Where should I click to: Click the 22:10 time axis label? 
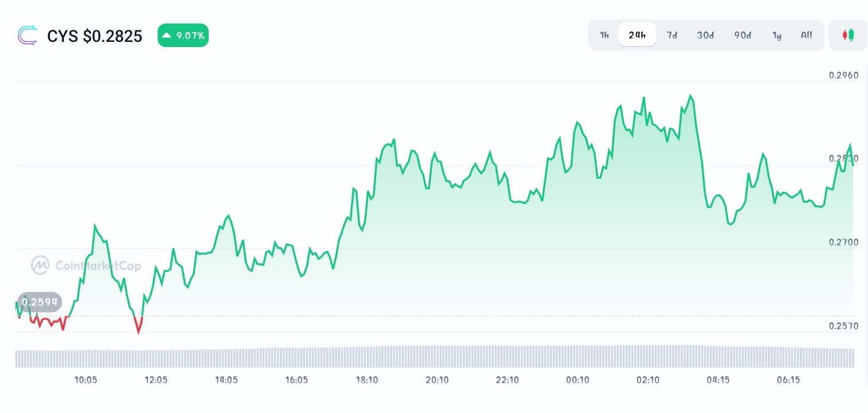(x=507, y=380)
